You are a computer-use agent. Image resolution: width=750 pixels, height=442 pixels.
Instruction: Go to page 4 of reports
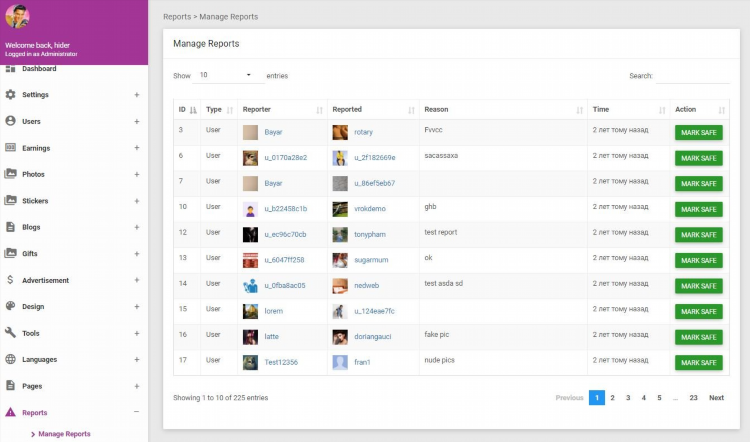click(x=643, y=398)
